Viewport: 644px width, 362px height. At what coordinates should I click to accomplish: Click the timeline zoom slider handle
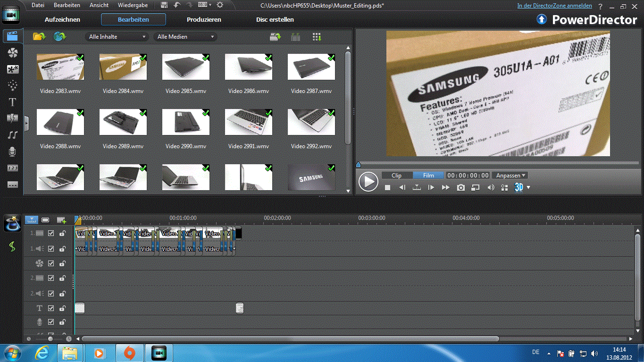50,338
